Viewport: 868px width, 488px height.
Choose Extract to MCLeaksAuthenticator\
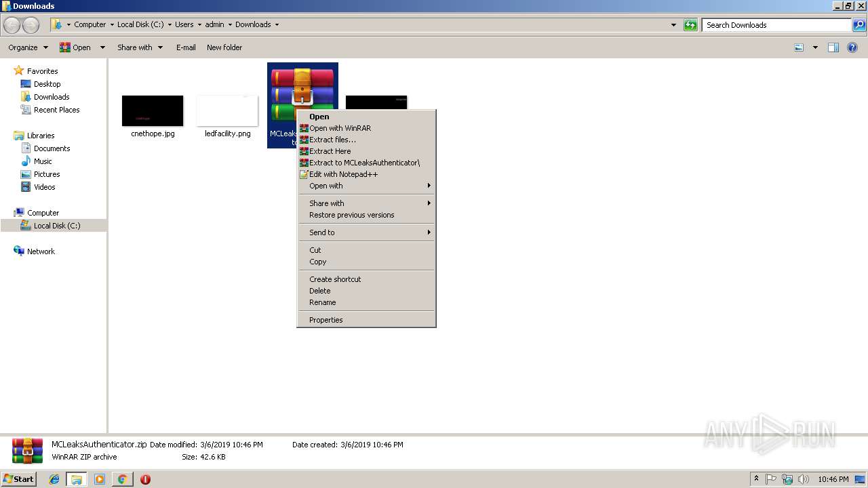pos(366,163)
